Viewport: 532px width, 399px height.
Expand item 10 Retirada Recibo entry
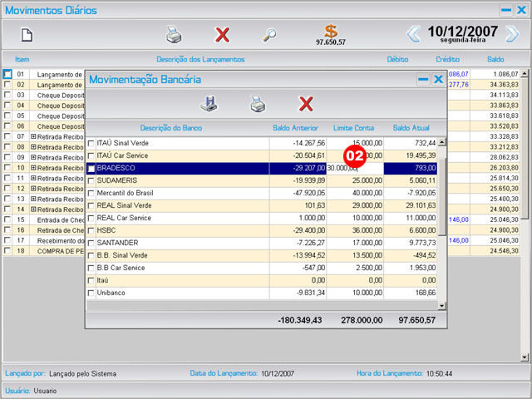coord(33,168)
